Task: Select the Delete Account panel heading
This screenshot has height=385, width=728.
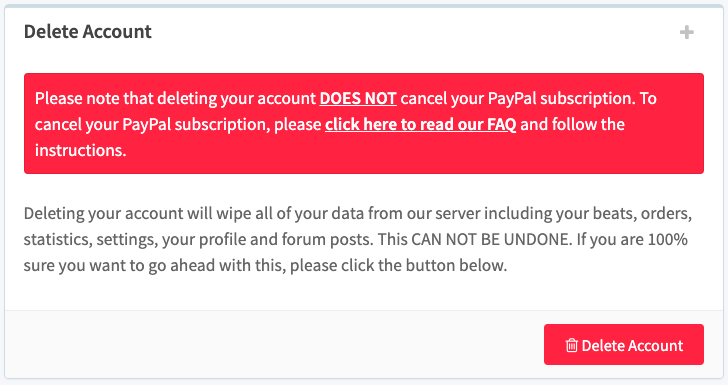Action: pyautogui.click(x=88, y=32)
